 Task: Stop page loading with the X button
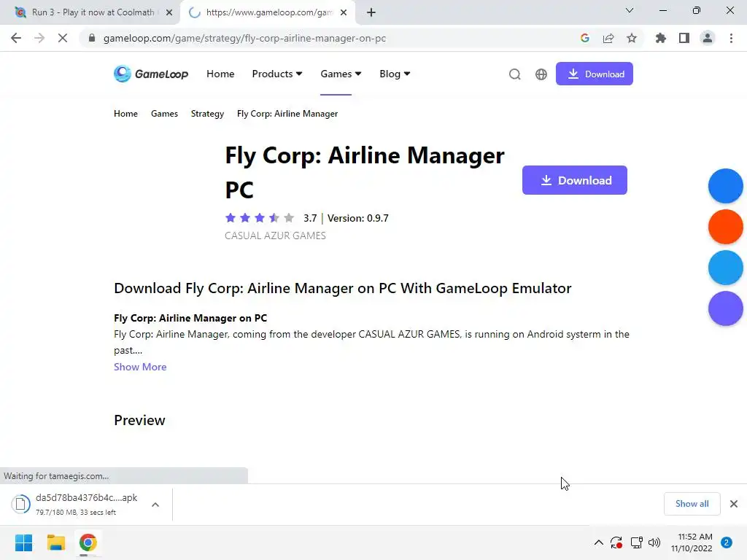tap(63, 38)
